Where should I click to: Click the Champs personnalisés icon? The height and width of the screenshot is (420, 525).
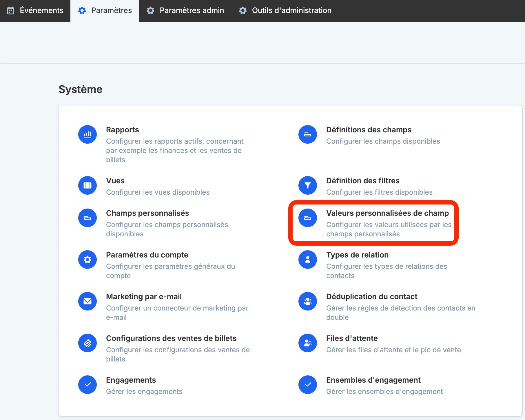click(x=87, y=218)
